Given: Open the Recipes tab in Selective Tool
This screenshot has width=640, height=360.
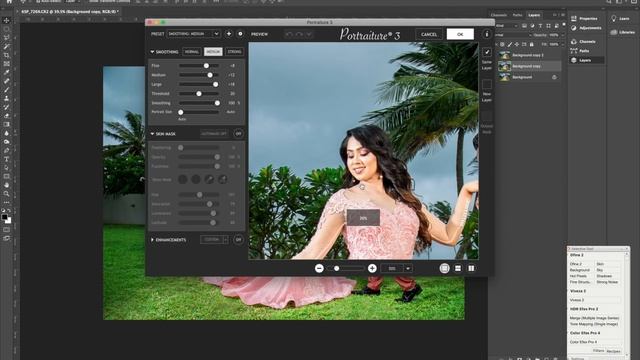Looking at the screenshot, I should [613, 351].
